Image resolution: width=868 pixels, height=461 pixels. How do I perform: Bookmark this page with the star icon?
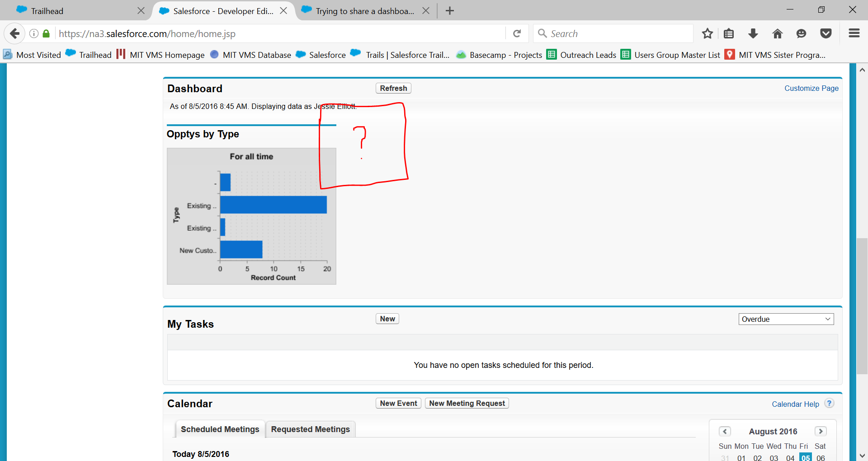(x=708, y=33)
